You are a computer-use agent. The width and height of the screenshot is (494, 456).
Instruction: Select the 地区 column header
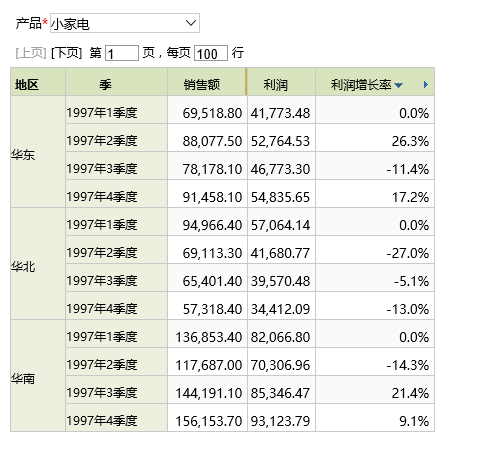click(38, 82)
